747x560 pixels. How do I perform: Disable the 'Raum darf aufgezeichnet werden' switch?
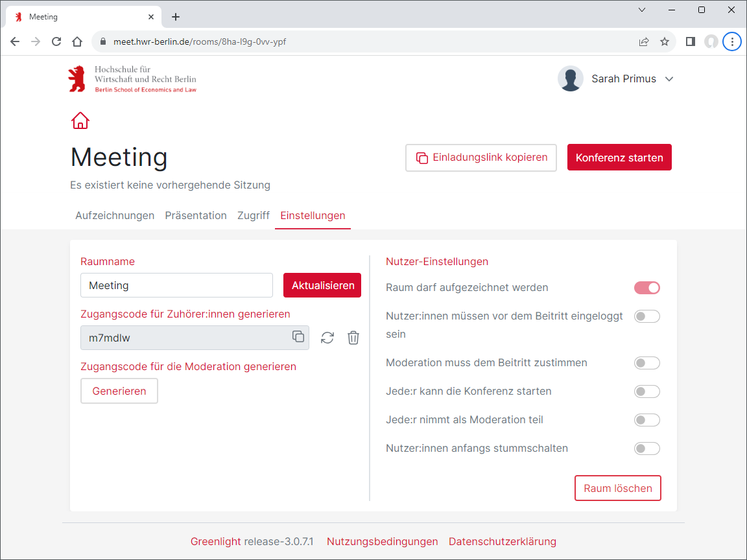tap(646, 288)
